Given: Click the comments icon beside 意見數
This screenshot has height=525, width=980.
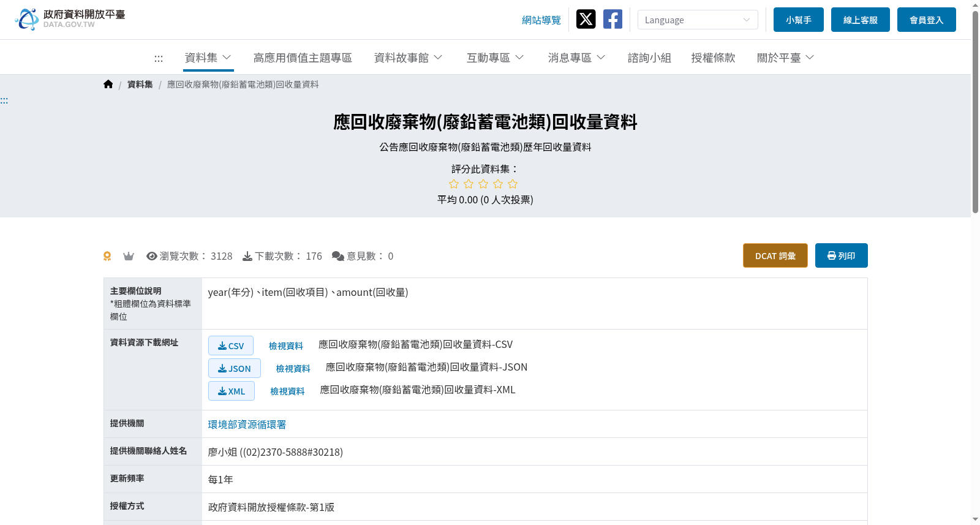Looking at the screenshot, I should coord(338,256).
